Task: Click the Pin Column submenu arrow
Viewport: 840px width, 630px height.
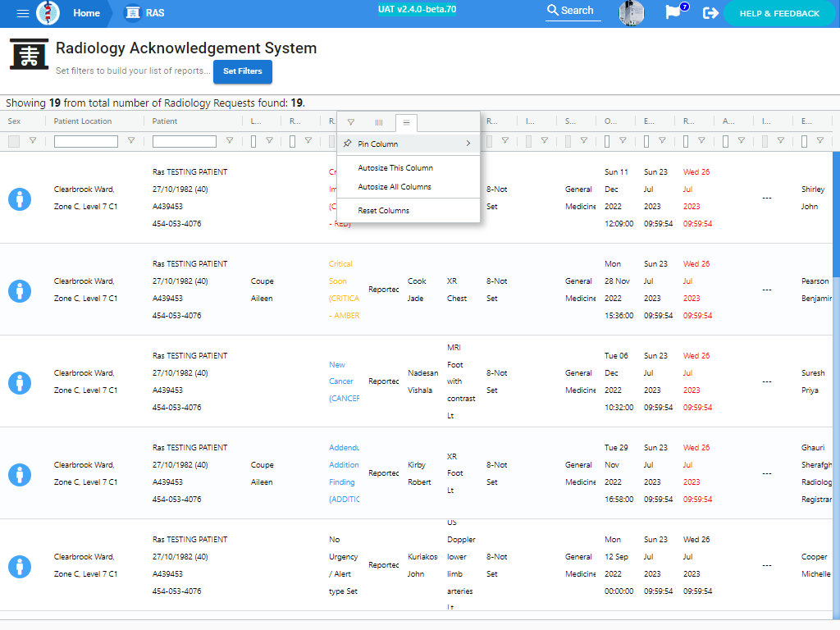Action: pyautogui.click(x=468, y=144)
